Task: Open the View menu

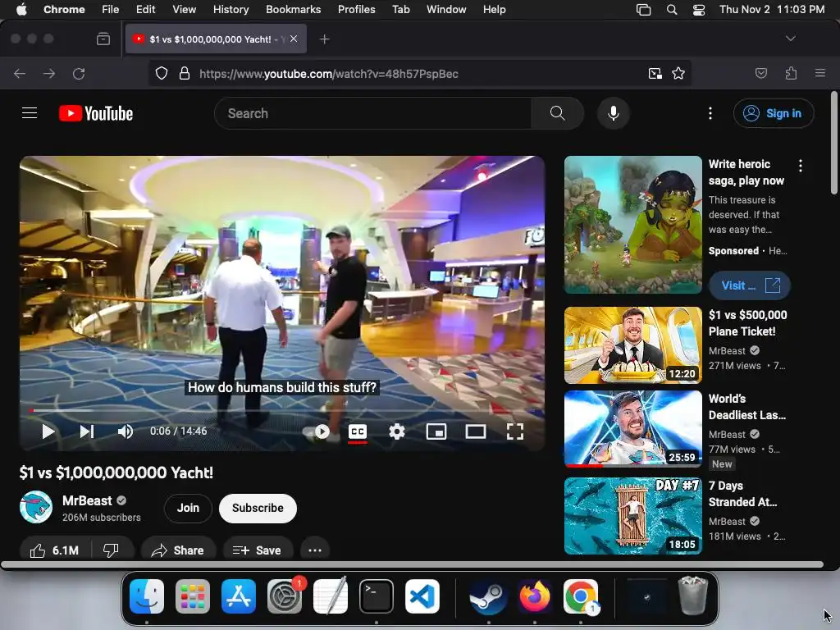Action: tap(184, 9)
